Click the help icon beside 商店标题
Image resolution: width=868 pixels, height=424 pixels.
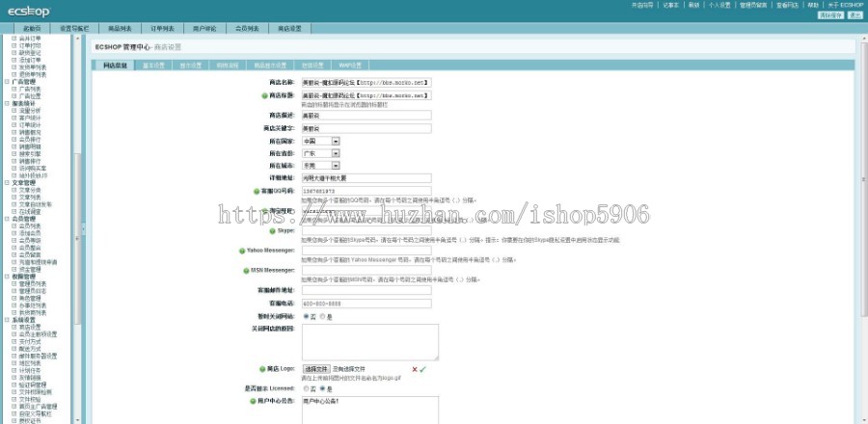point(264,95)
